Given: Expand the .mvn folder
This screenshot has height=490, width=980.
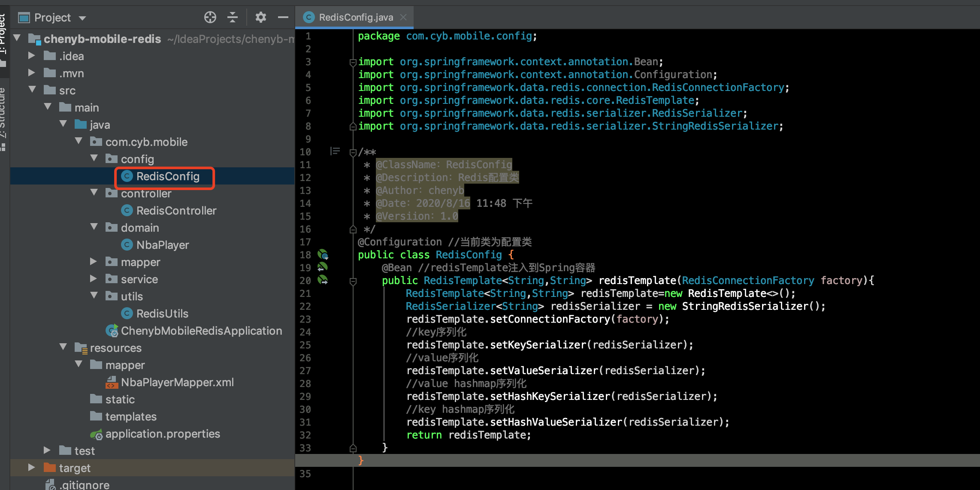Looking at the screenshot, I should (31, 73).
